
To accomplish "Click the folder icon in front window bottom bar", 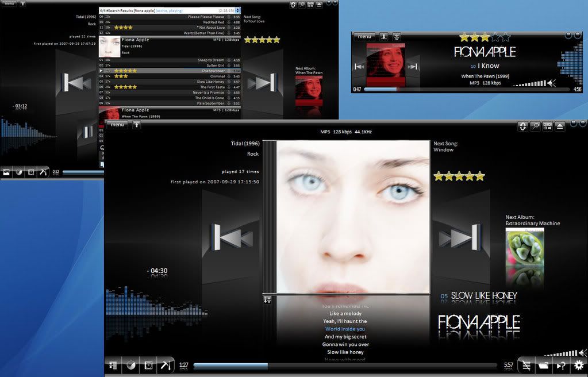I will 544,366.
